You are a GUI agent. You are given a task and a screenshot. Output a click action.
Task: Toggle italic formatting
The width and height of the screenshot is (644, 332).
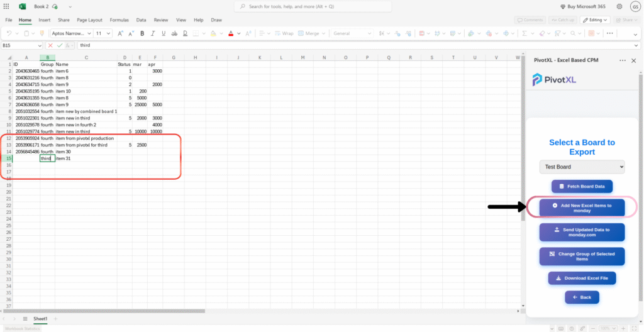(x=153, y=33)
